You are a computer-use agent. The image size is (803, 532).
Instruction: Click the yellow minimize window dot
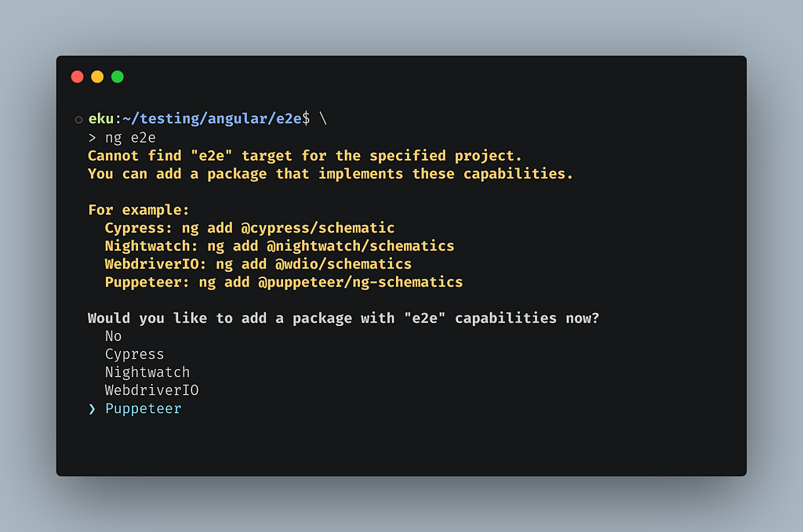click(97, 77)
